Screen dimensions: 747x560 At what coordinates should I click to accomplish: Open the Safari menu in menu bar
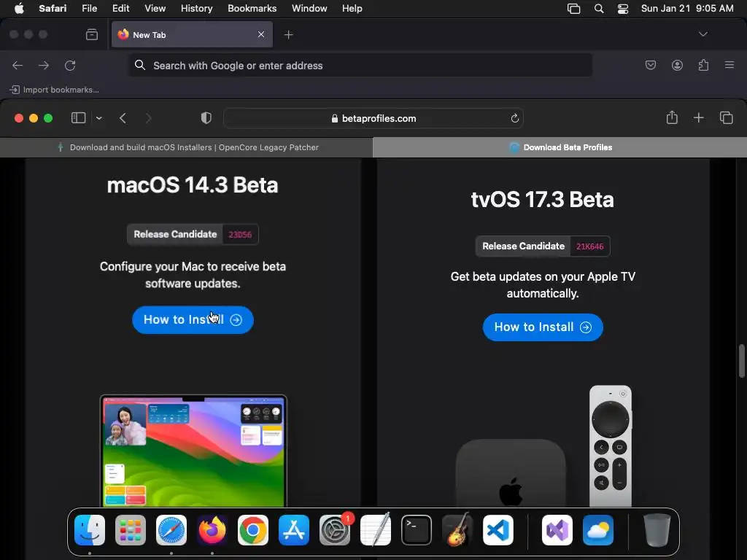point(53,9)
